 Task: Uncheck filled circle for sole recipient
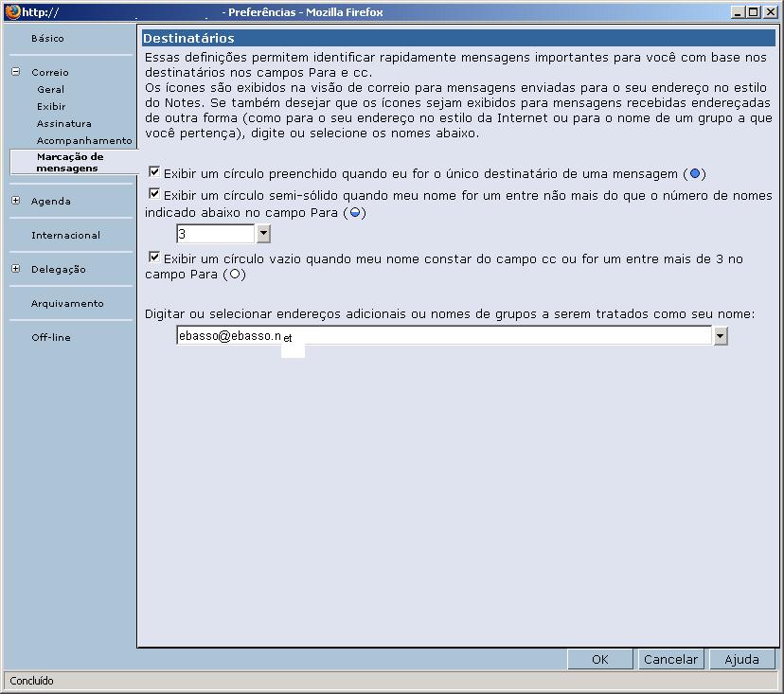click(x=154, y=172)
